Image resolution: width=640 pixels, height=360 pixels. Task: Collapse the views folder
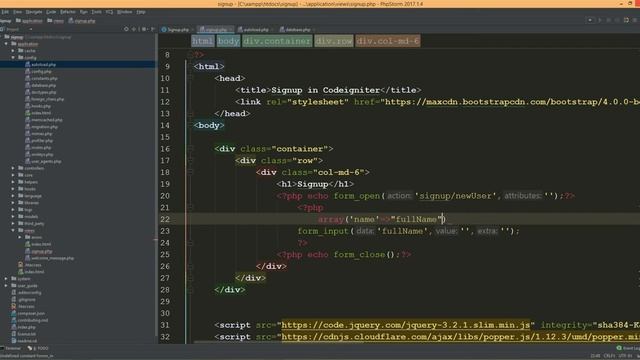[13, 231]
